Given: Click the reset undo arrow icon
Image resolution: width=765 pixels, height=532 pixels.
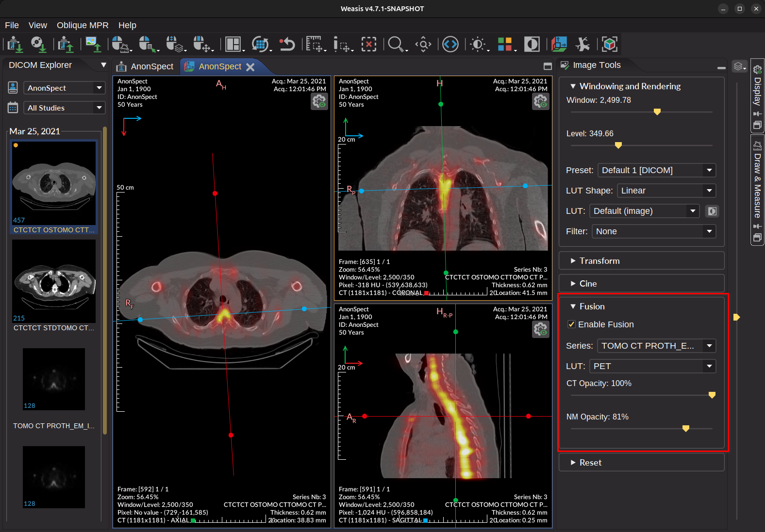Looking at the screenshot, I should tap(287, 45).
